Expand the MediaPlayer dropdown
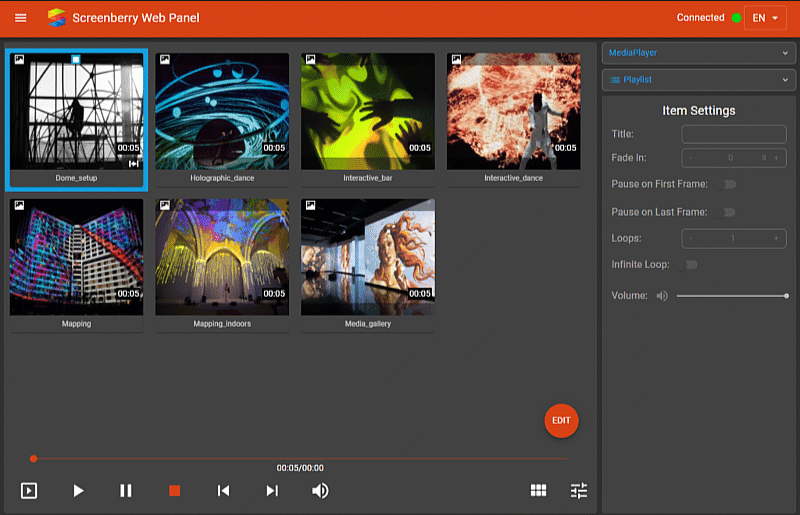This screenshot has width=800, height=515. tap(698, 53)
